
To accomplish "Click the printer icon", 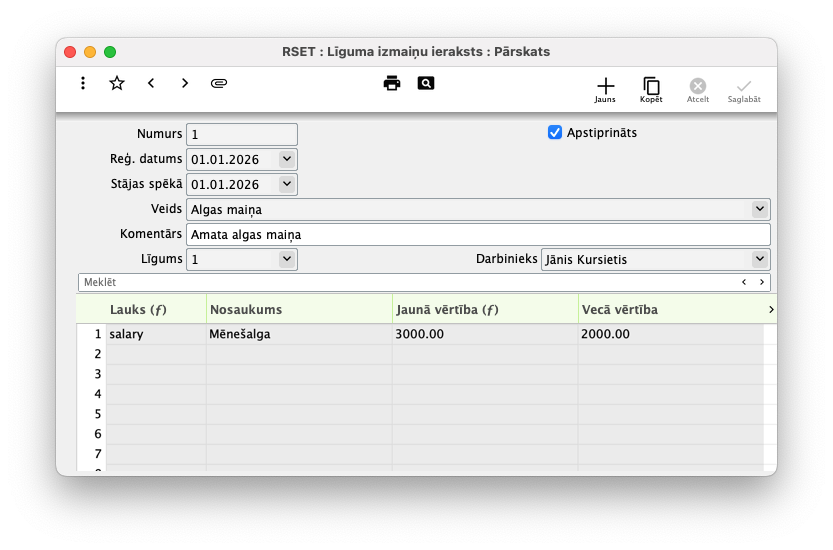I will [x=392, y=83].
